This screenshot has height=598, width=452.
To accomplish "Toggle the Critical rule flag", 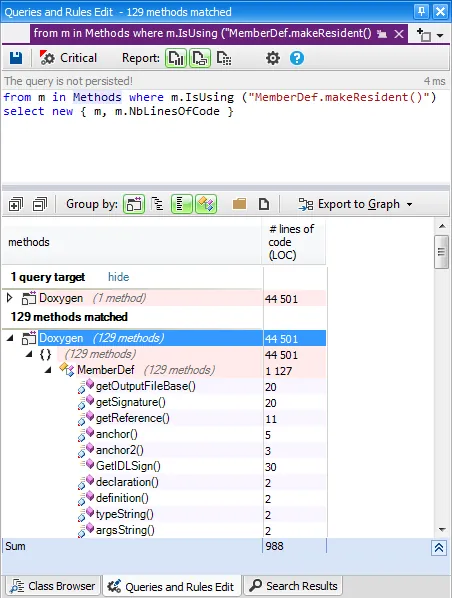I will [68, 58].
